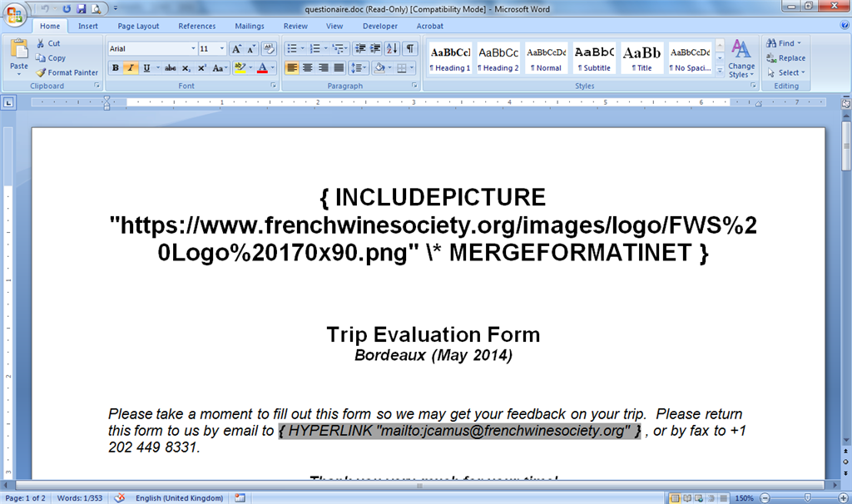
Task: Copy the selection to clipboard
Action: coord(51,58)
